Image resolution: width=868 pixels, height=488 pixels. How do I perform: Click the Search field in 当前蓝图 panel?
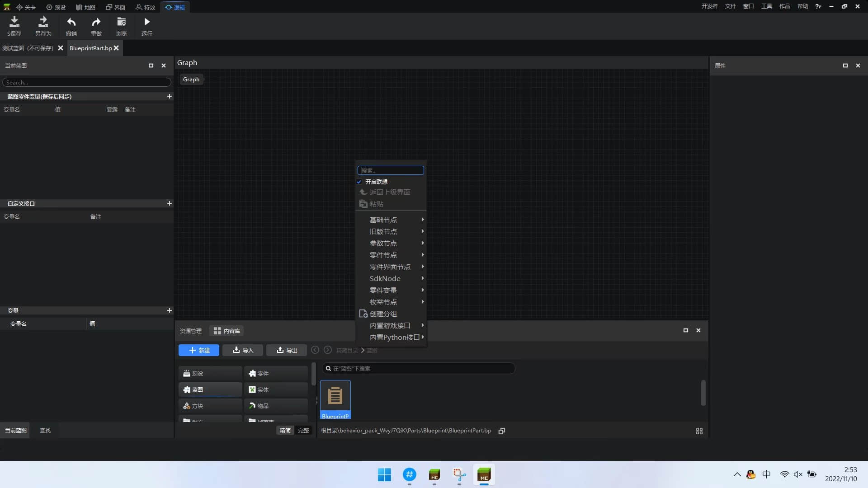pos(87,82)
